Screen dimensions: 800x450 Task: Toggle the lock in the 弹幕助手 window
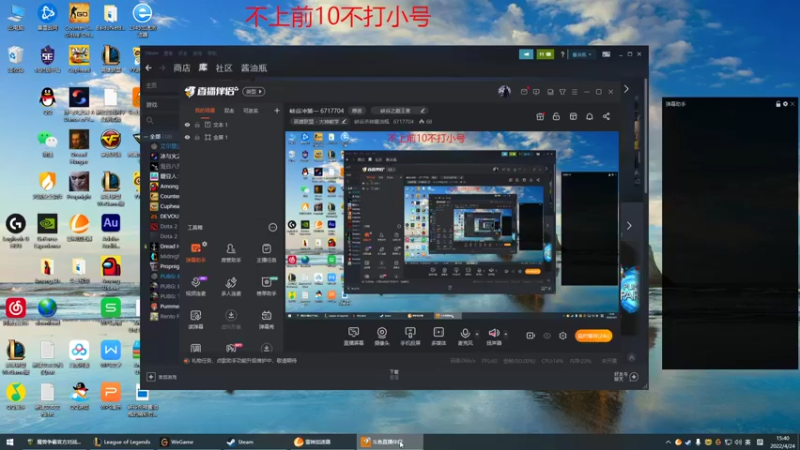pos(778,104)
